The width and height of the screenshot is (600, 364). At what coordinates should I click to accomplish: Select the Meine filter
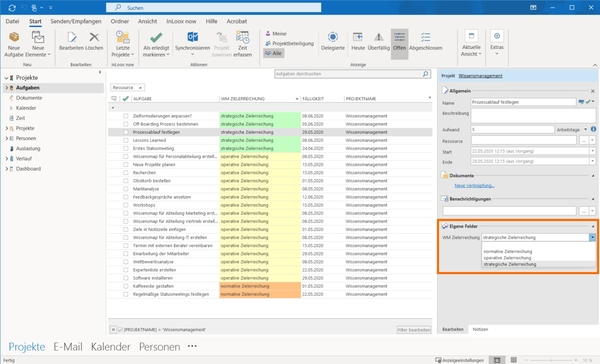pyautogui.click(x=276, y=34)
